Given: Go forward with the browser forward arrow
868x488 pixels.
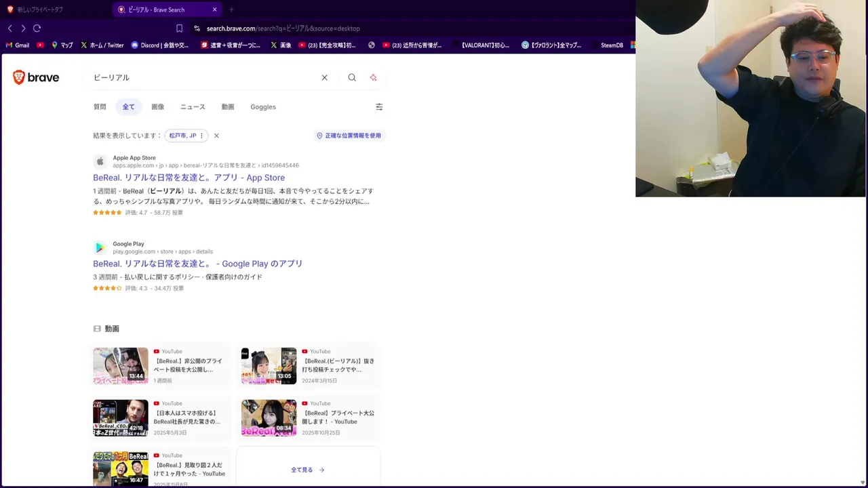Looking at the screenshot, I should tap(23, 28).
